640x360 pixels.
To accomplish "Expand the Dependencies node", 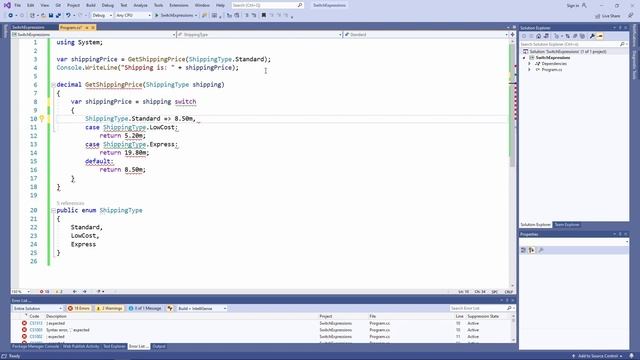I will [529, 64].
